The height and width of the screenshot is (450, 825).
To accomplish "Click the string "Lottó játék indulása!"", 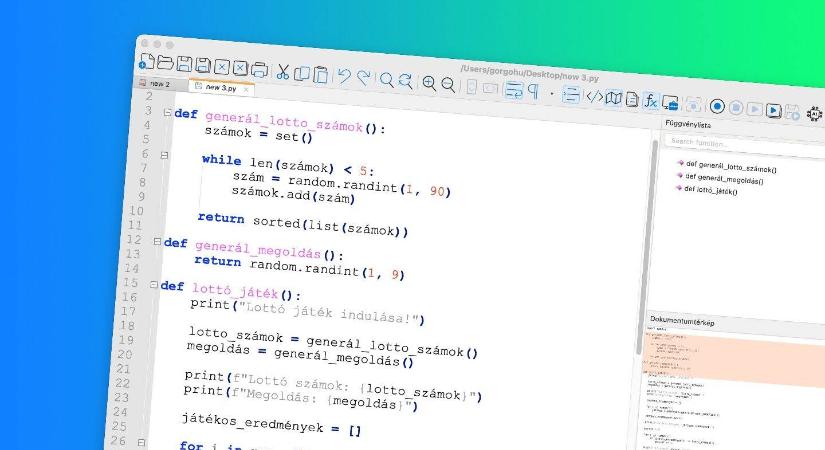I will (329, 312).
